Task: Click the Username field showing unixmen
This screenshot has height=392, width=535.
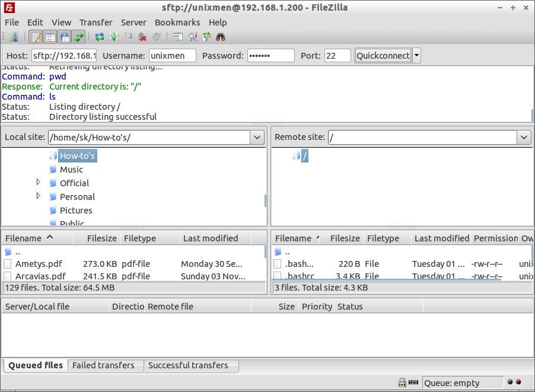Action: 173,55
